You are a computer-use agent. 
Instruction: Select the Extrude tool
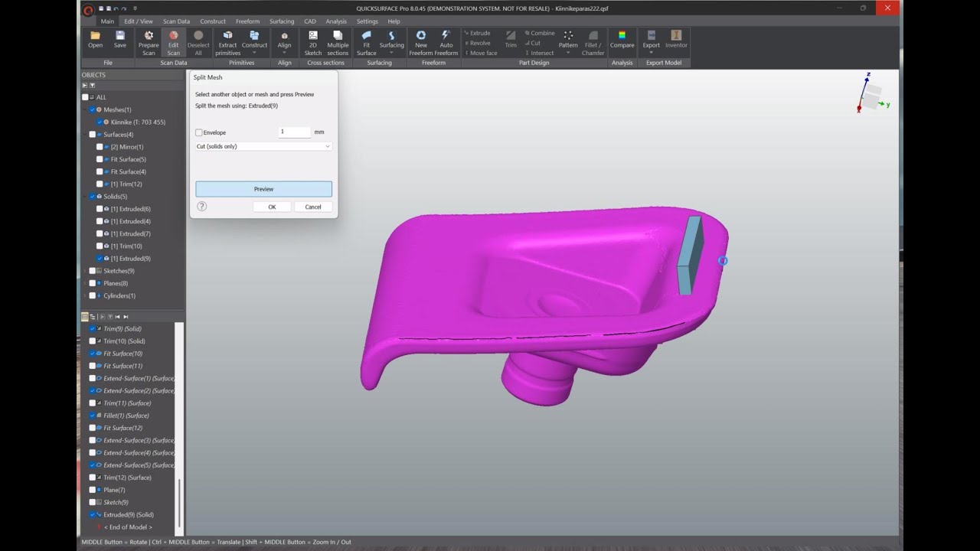(x=479, y=34)
